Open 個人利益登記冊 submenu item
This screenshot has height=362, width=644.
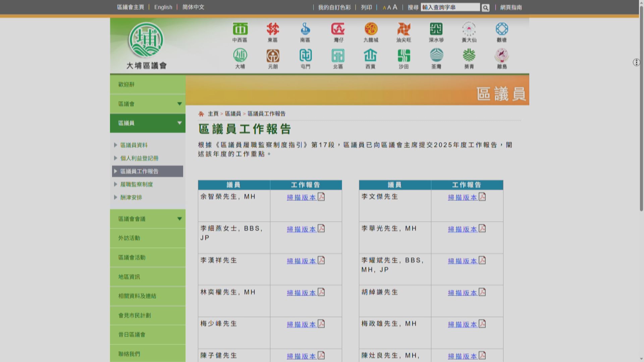pos(139,158)
